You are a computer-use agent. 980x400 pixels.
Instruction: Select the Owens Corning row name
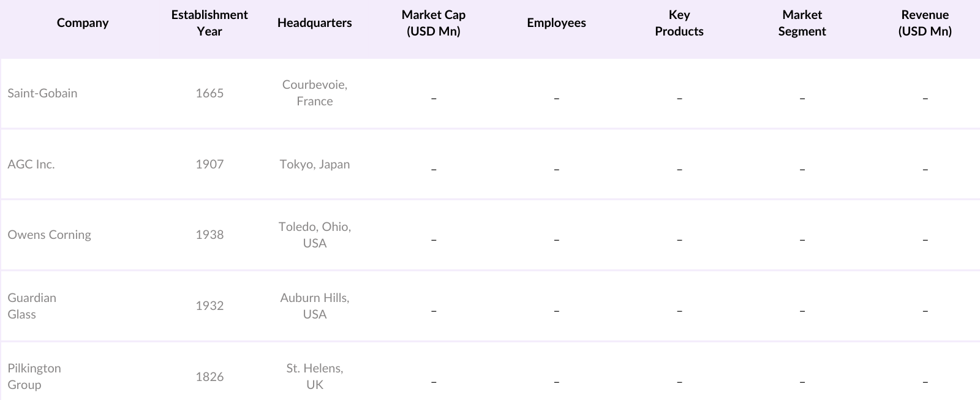(49, 235)
